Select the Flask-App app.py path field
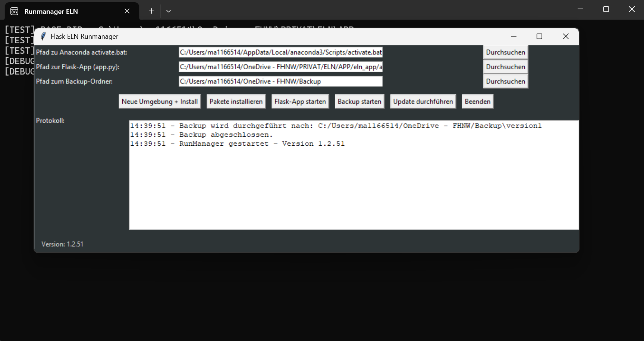Image resolution: width=644 pixels, height=341 pixels. pos(281,67)
